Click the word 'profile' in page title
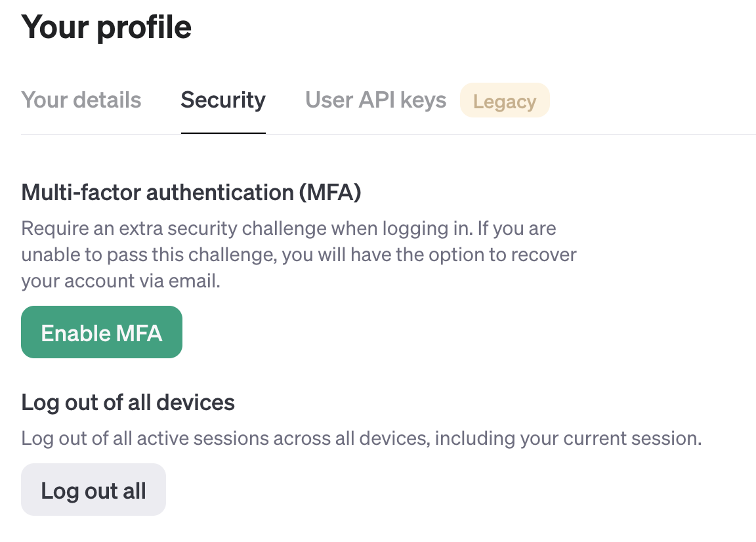The width and height of the screenshot is (756, 542). (x=144, y=28)
